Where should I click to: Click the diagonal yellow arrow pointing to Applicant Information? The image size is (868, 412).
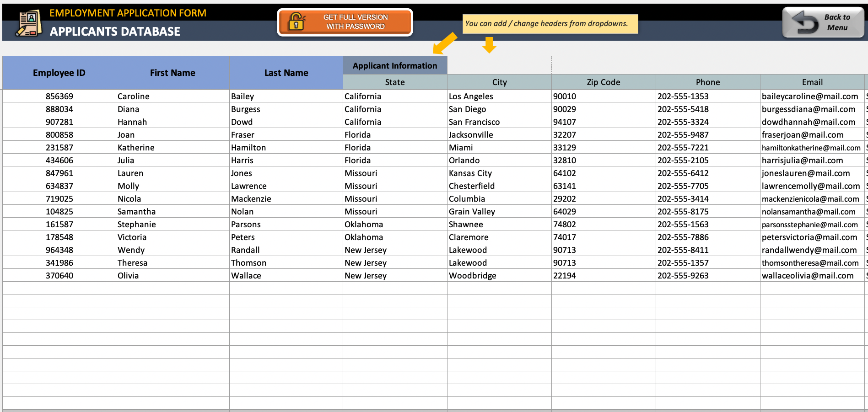(445, 43)
